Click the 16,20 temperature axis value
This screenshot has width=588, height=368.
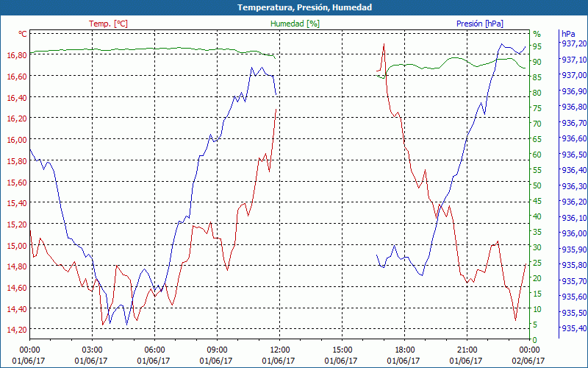pos(17,118)
